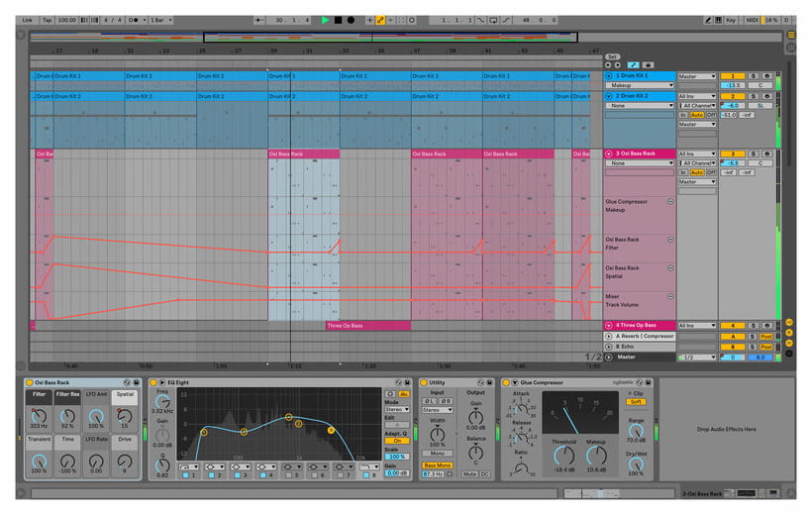The height and width of the screenshot is (515, 812).
Task: Toggle the EQ Eight device activator
Action: [x=153, y=383]
